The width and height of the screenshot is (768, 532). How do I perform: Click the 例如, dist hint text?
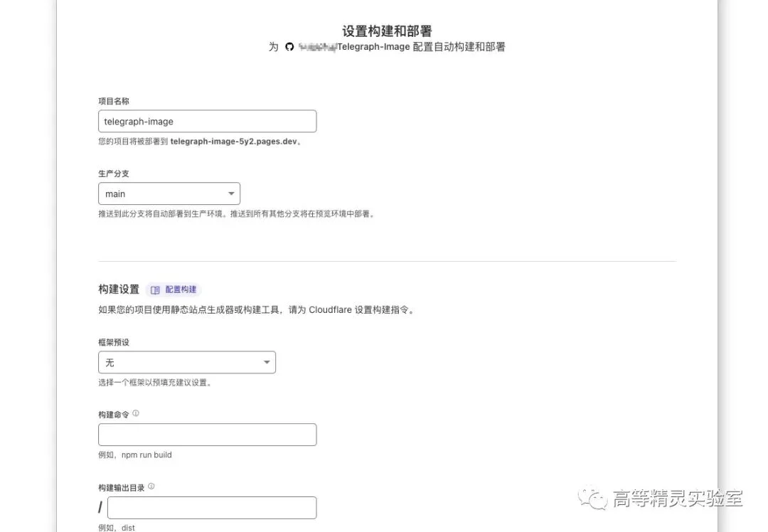(x=117, y=528)
